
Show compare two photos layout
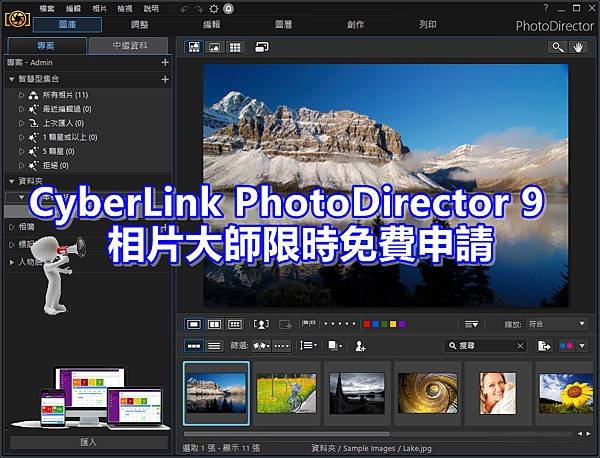click(x=214, y=324)
